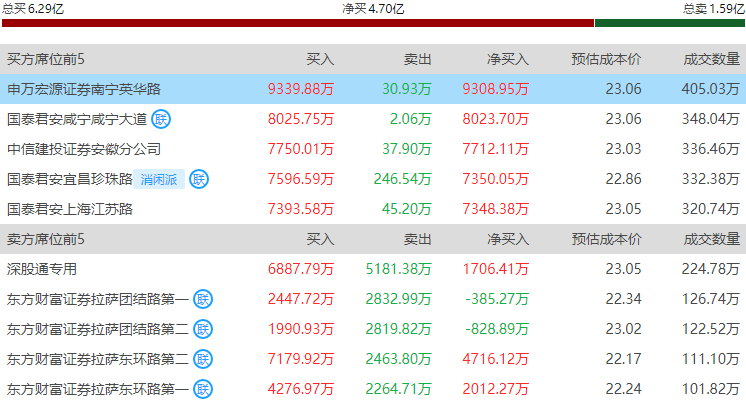
Task: Open 国泰君安上海江苏路 seat
Action: click(69, 209)
